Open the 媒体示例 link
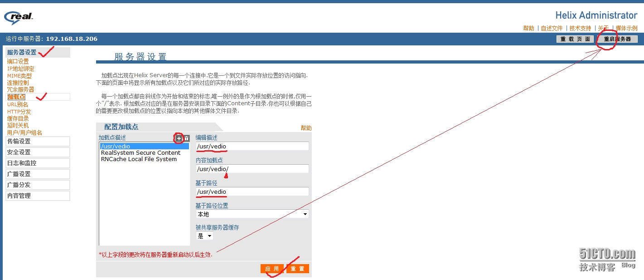This screenshot has width=644, height=280. click(626, 28)
